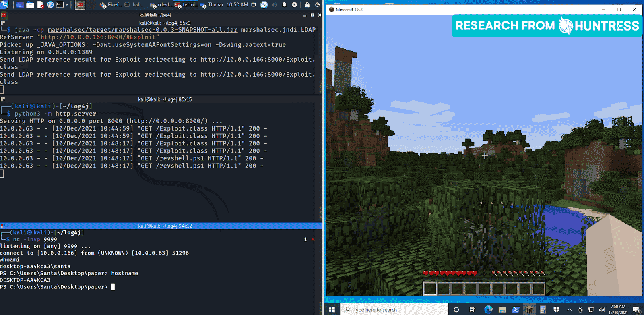
Task: Click the python3 http.server terminal pane title
Action: pos(165,99)
